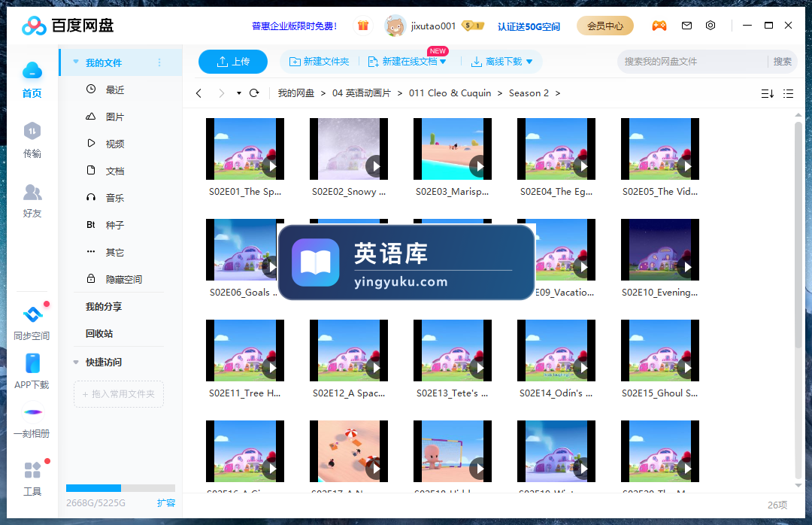Select the S02E13_Tete's video thumbnail
812x525 pixels.
452,351
